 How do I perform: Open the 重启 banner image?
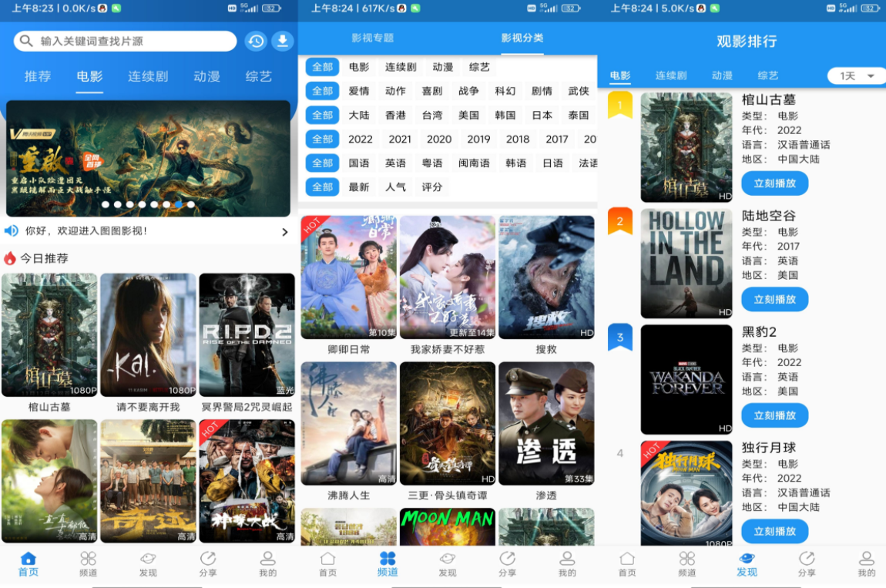coord(148,158)
